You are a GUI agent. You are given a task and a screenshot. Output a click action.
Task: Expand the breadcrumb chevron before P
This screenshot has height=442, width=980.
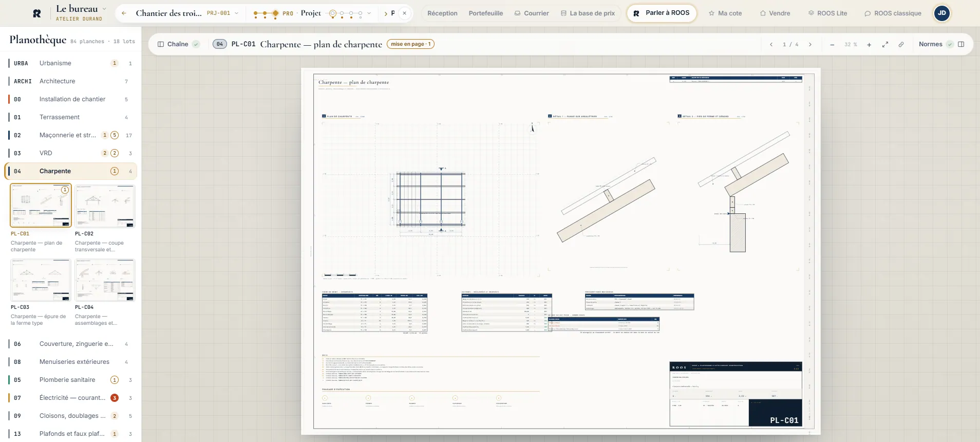pyautogui.click(x=386, y=13)
